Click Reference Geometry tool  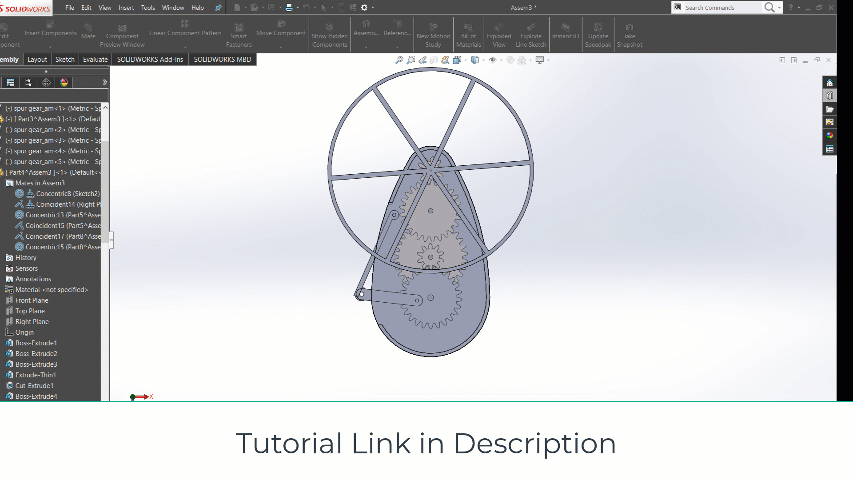[397, 29]
